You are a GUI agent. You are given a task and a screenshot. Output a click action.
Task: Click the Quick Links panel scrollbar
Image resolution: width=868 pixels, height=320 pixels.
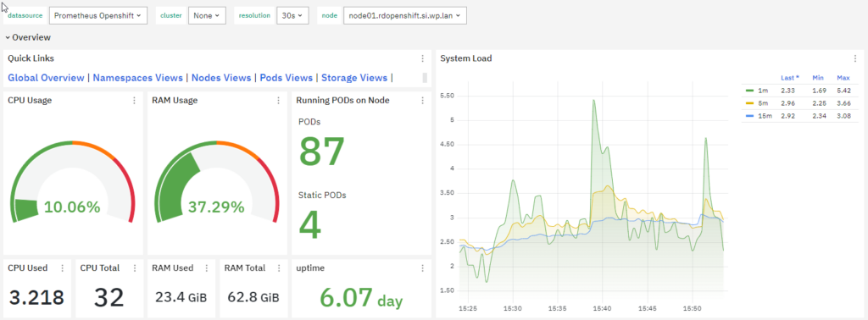point(425,78)
